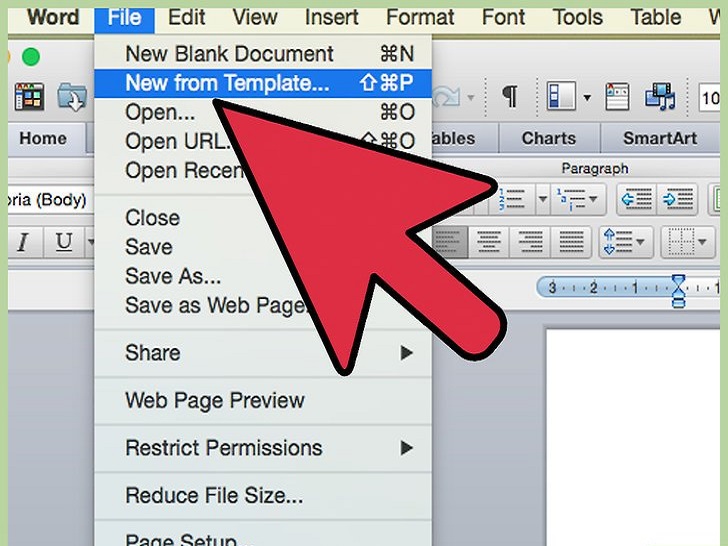Image resolution: width=728 pixels, height=546 pixels.
Task: Choose Close from File menu
Action: point(263,218)
